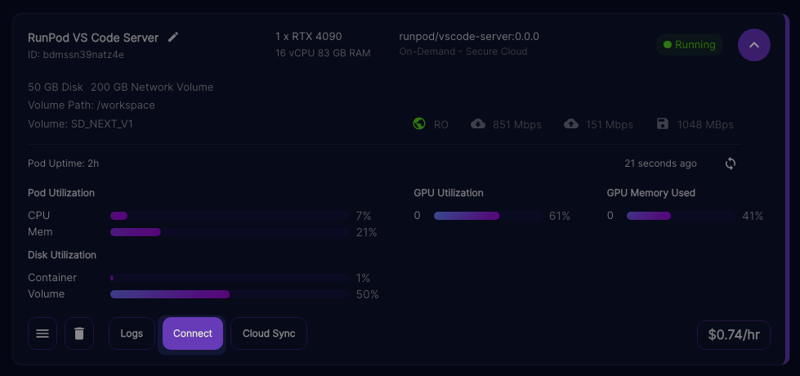
Task: Click the download speed cloud icon
Action: pyautogui.click(x=478, y=124)
